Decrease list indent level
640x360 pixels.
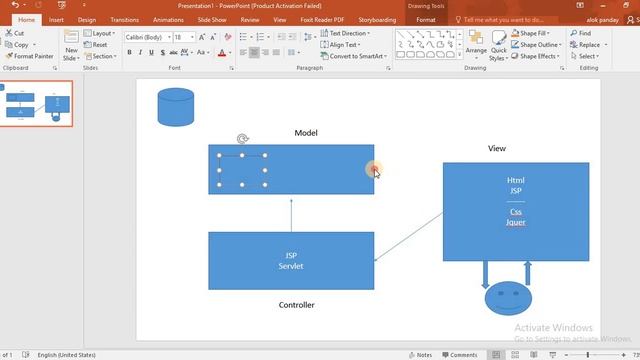click(x=281, y=37)
